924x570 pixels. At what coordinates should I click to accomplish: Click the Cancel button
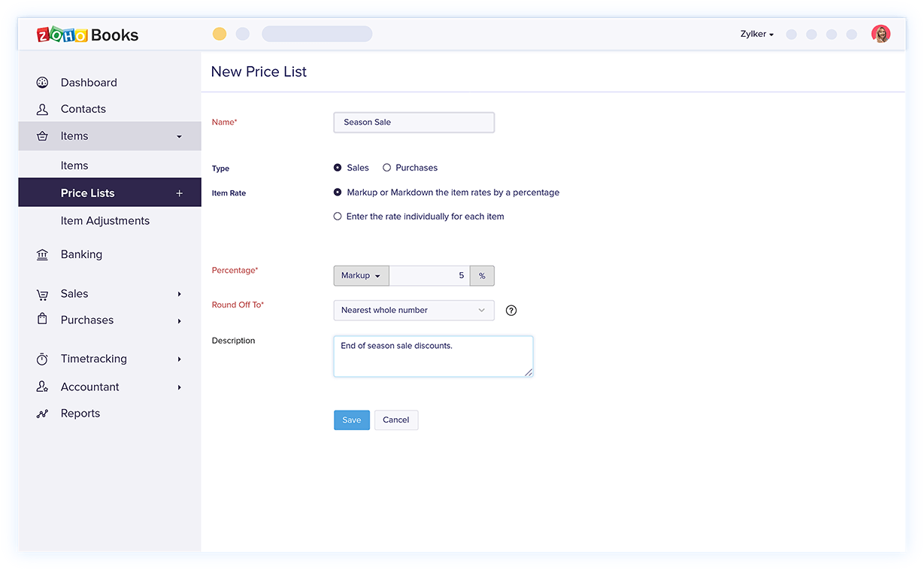[x=395, y=420]
